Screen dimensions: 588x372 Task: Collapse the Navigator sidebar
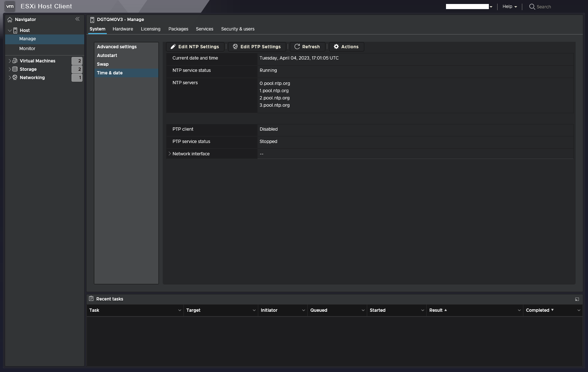(77, 19)
